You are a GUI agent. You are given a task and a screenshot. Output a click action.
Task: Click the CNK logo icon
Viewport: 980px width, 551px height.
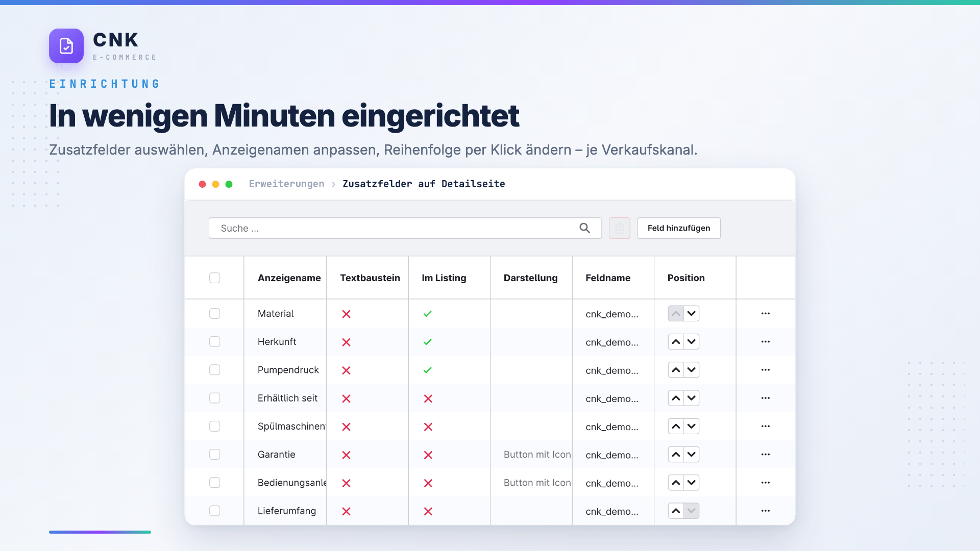point(66,46)
